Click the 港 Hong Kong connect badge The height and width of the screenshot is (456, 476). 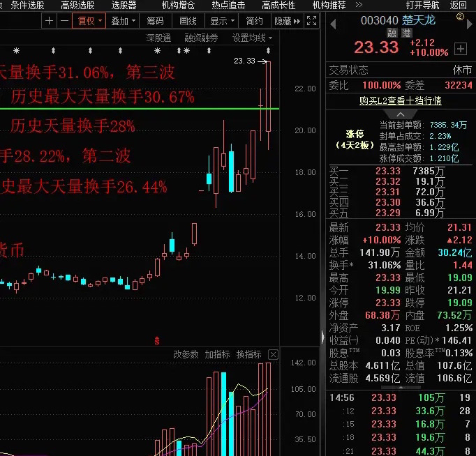point(406,33)
